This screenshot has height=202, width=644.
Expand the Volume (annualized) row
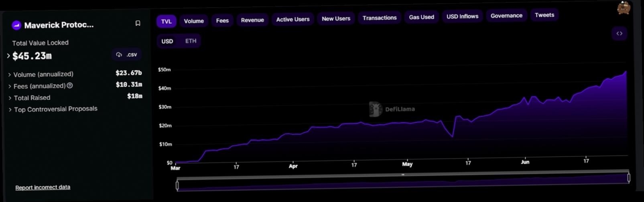point(10,75)
